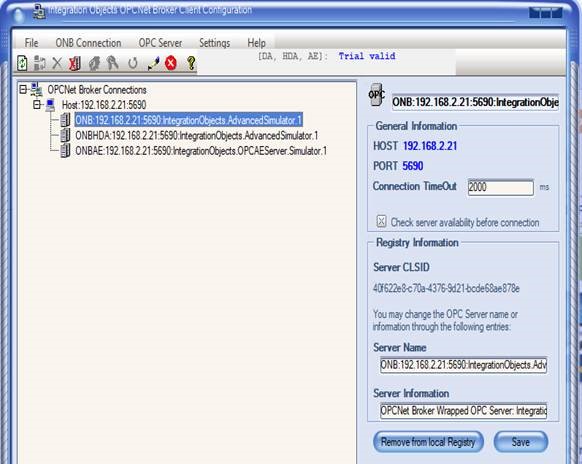Click the Server Name label
The image size is (582, 464).
pyautogui.click(x=400, y=347)
